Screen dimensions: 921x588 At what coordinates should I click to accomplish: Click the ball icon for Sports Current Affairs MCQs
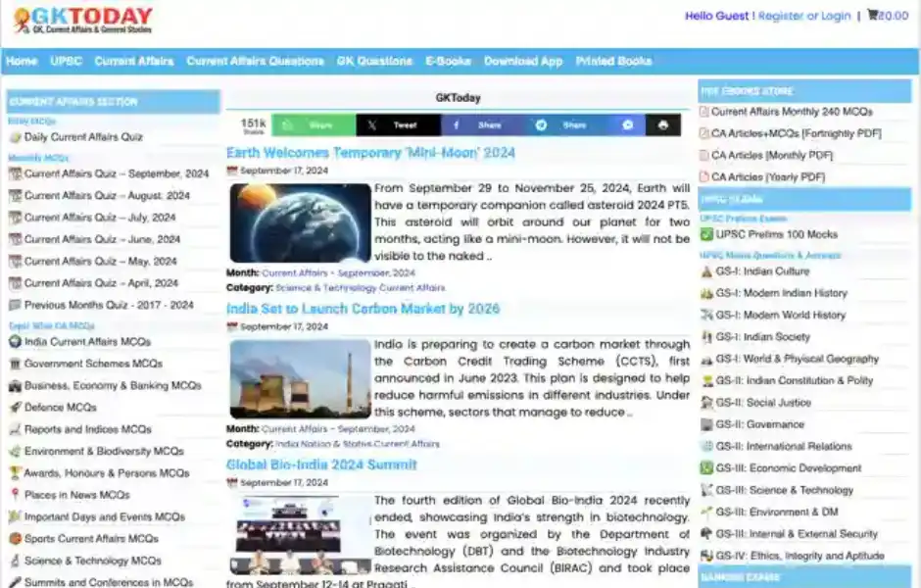pyautogui.click(x=16, y=539)
